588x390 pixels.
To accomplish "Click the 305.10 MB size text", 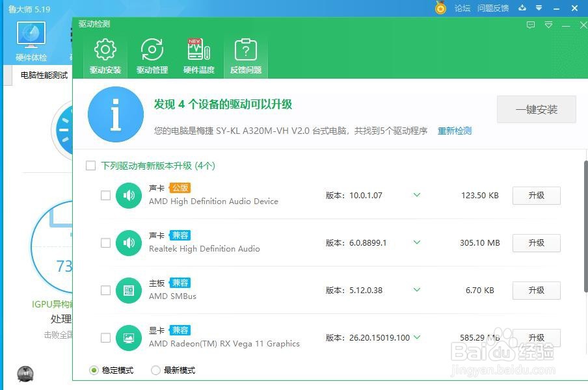I will point(479,243).
